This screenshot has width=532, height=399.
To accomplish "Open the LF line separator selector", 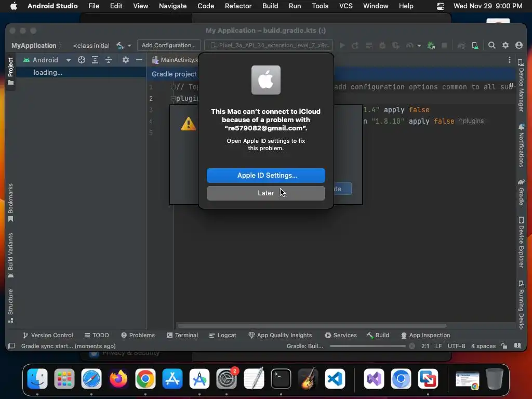I will click(x=438, y=346).
